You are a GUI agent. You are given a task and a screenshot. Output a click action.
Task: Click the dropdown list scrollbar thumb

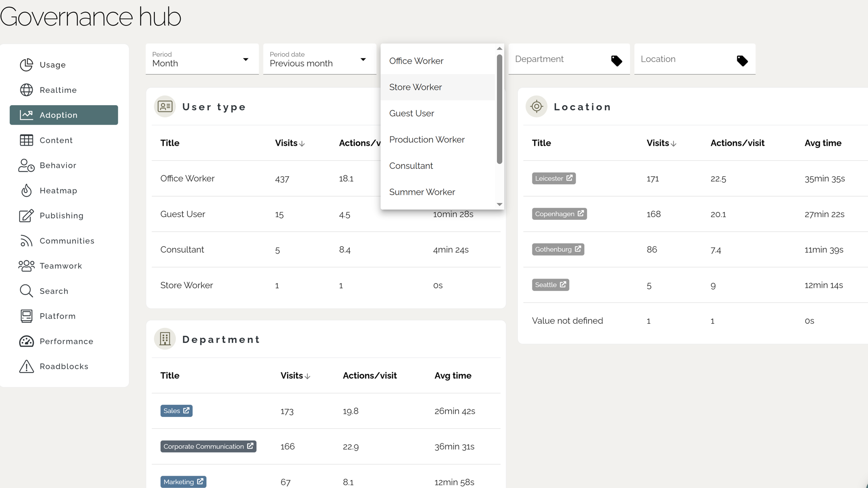(500, 109)
